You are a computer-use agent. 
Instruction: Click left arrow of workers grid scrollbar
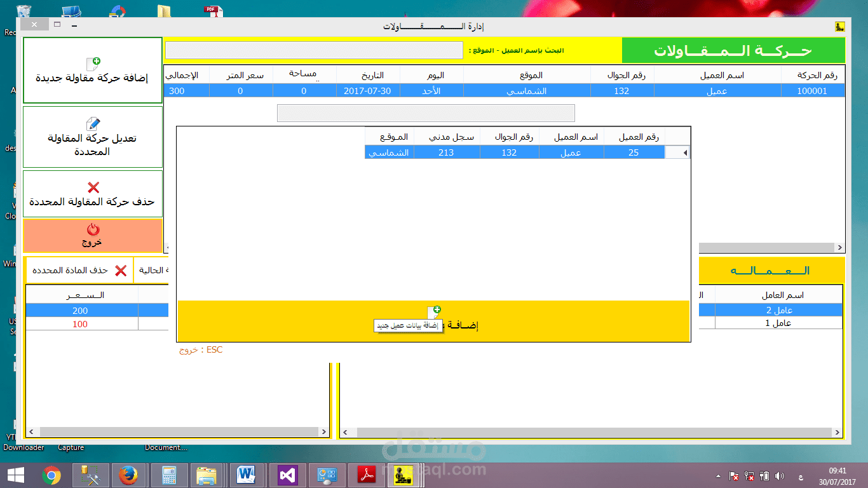(x=345, y=433)
